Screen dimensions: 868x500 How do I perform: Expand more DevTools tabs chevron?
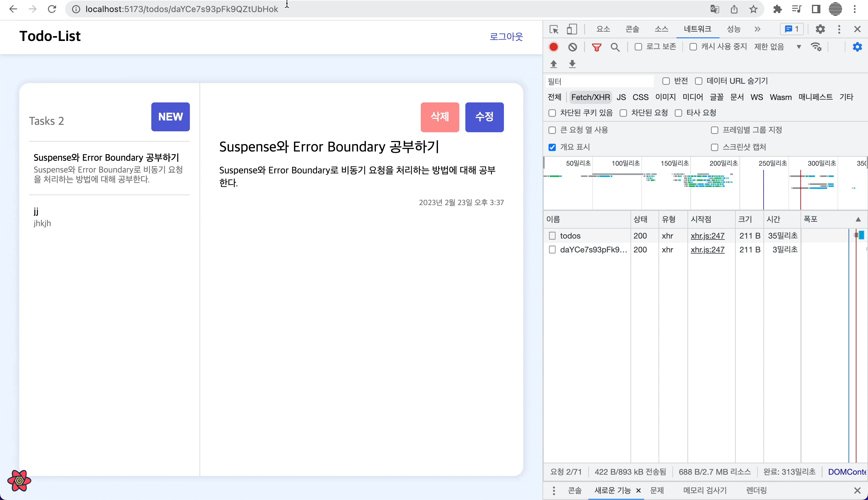[757, 29]
